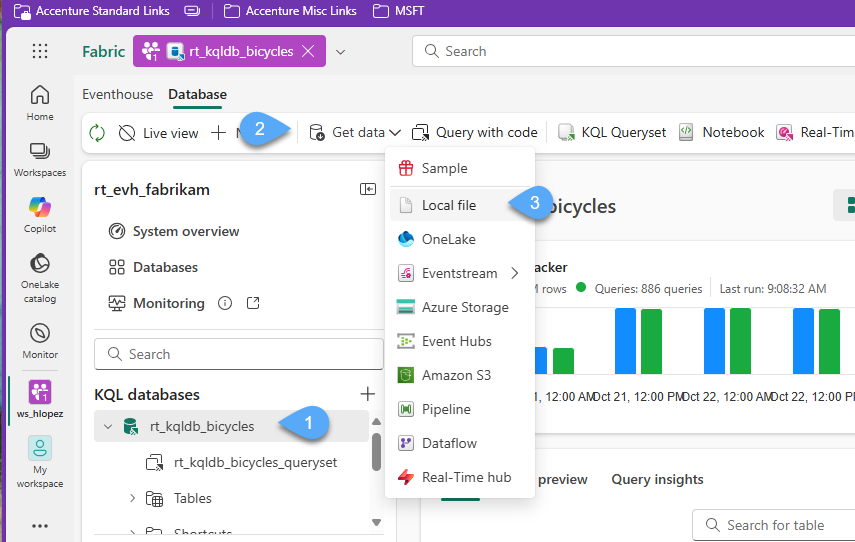Click the Monitoring info icon
The width and height of the screenshot is (855, 542).
click(x=225, y=303)
